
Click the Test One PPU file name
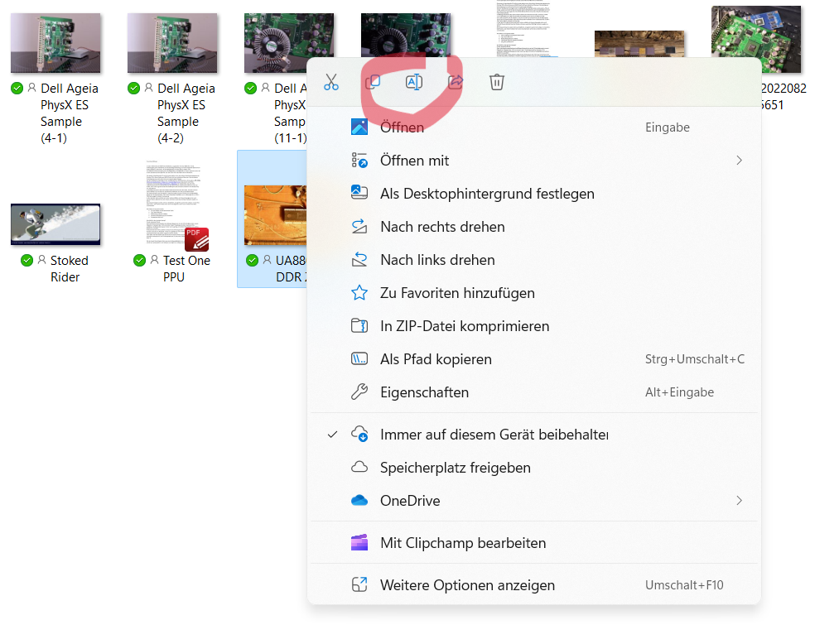(x=186, y=269)
